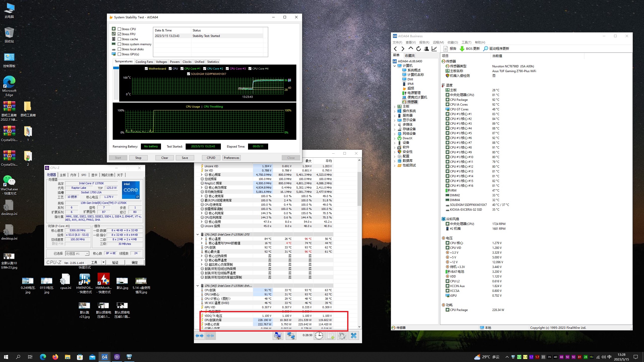Expand the 主板 tree node in AIDA64
The height and width of the screenshot is (362, 644).
pos(395,107)
